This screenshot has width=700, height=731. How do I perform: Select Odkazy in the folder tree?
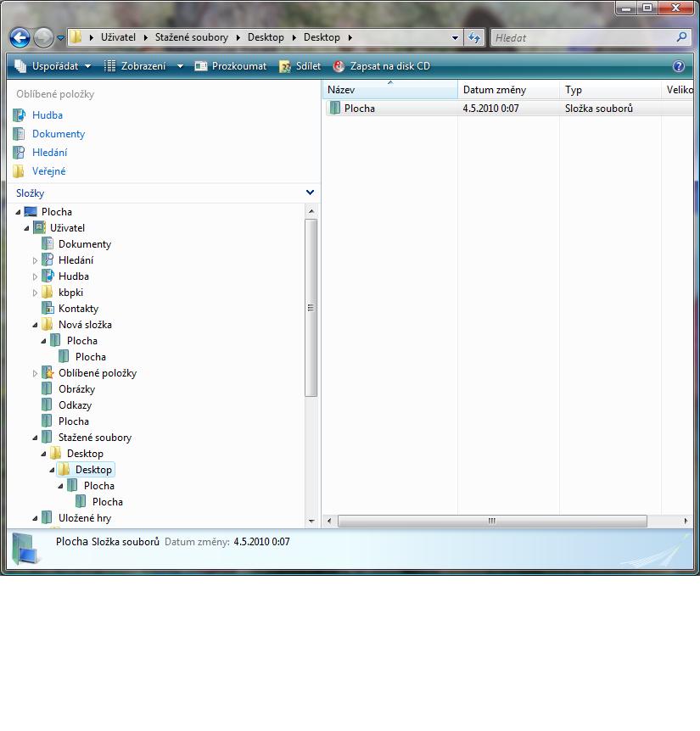tap(75, 405)
